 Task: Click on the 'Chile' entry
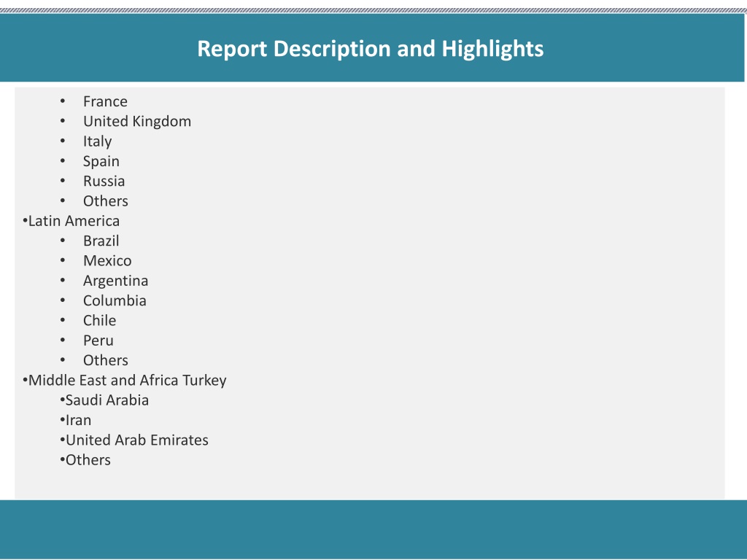point(99,321)
